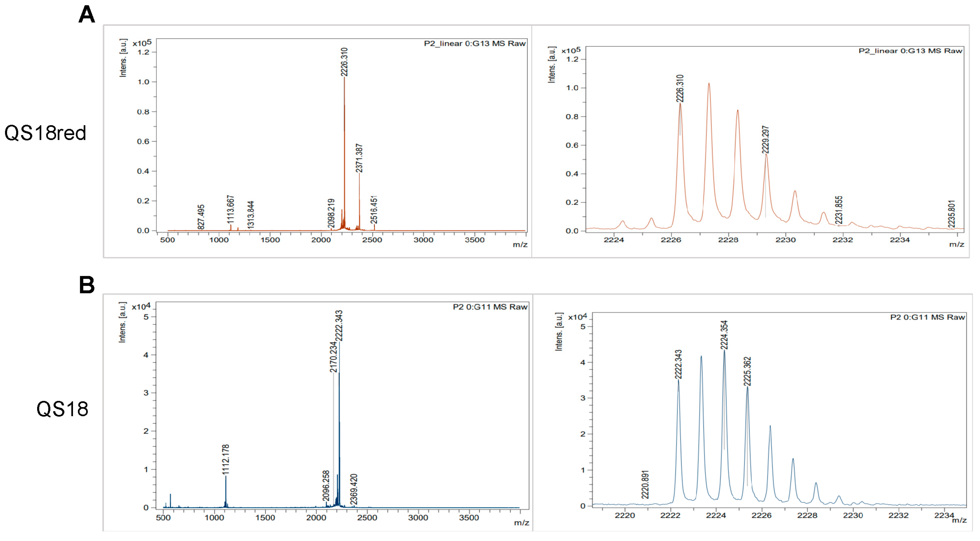Click the 2235.801 peak label

(951, 214)
